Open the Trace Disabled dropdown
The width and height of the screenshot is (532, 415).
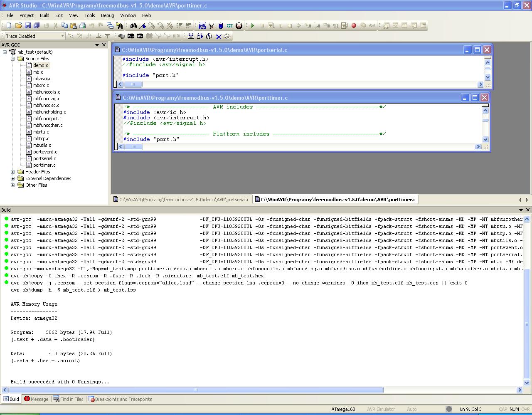click(x=62, y=36)
